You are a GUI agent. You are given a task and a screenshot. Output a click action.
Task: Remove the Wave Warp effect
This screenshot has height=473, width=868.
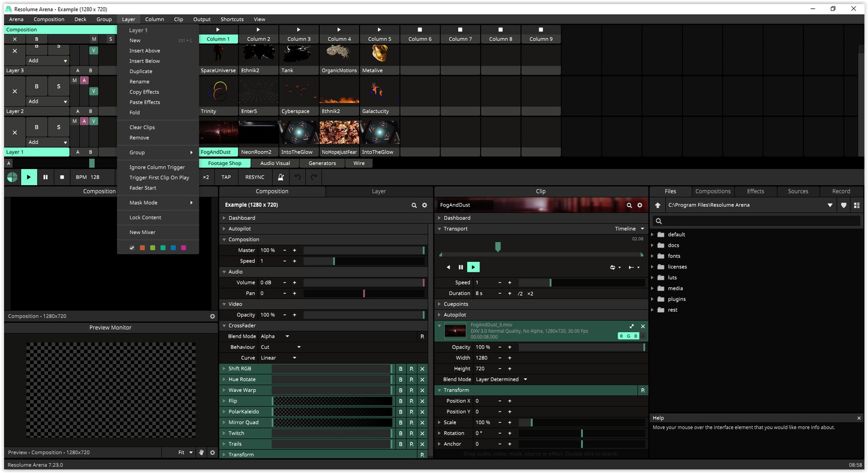tap(422, 390)
